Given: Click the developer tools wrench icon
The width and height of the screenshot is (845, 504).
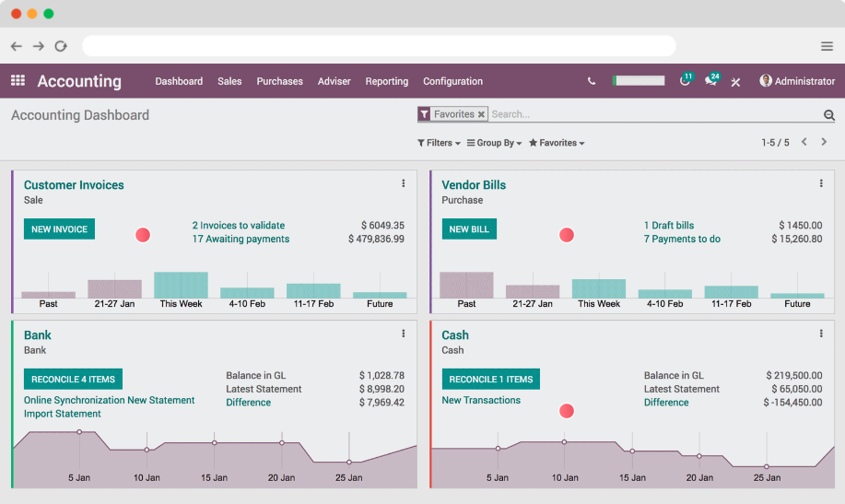Looking at the screenshot, I should pyautogui.click(x=735, y=82).
